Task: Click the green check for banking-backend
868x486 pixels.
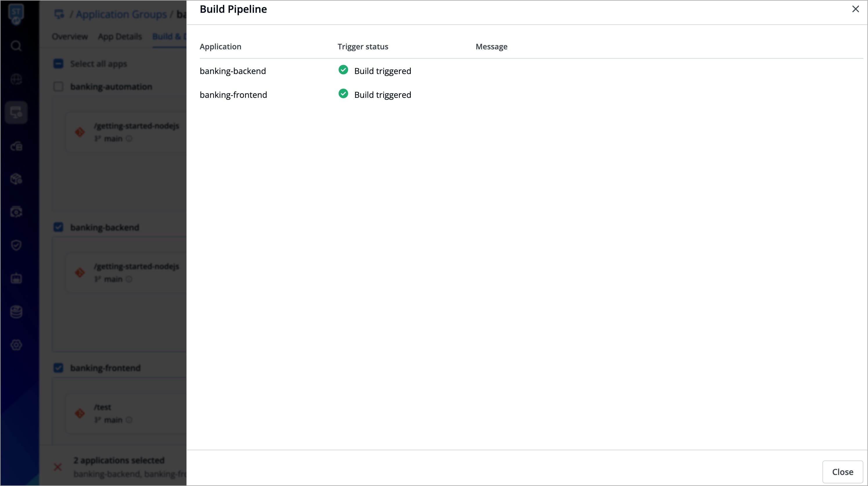Action: pos(343,70)
